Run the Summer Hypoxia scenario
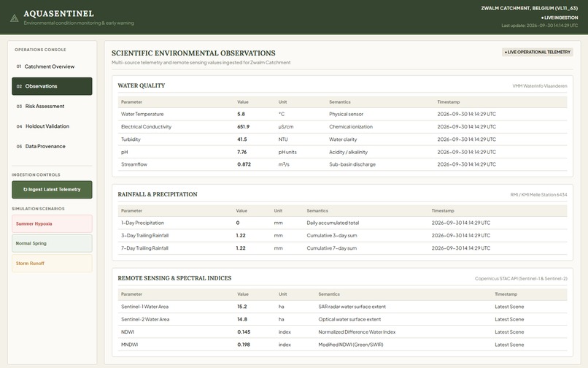Viewport: 588px width, 368px height. coord(52,224)
